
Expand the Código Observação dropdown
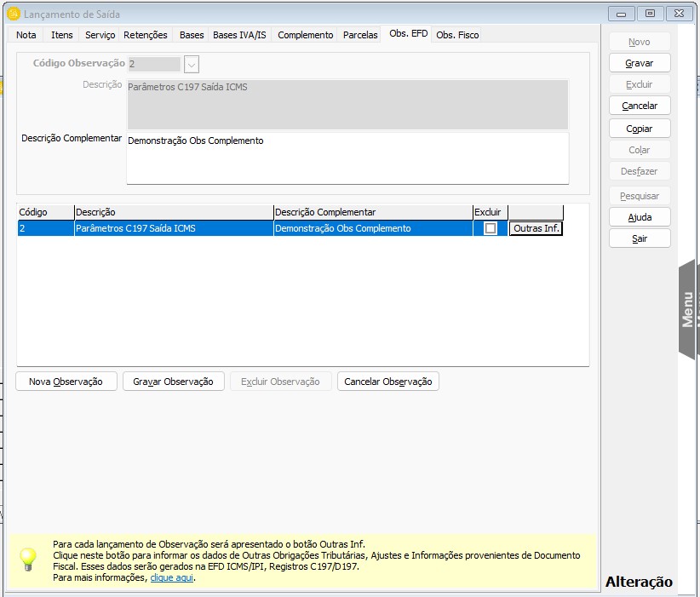click(192, 64)
